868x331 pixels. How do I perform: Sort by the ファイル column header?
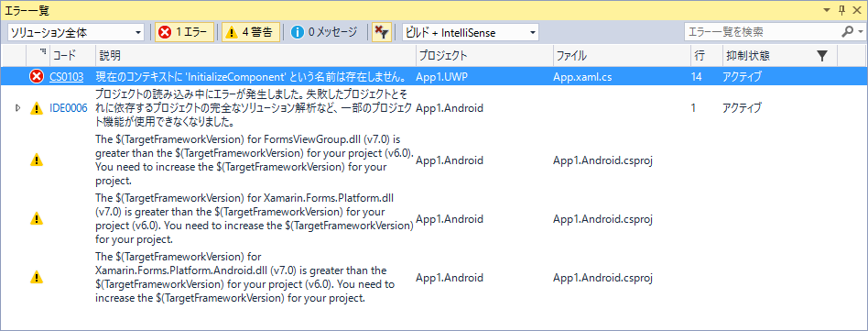click(x=622, y=55)
